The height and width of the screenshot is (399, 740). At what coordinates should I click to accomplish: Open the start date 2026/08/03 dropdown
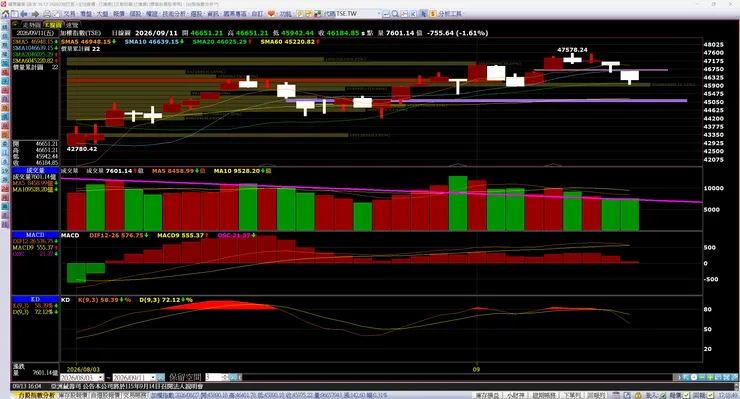[x=101, y=377]
